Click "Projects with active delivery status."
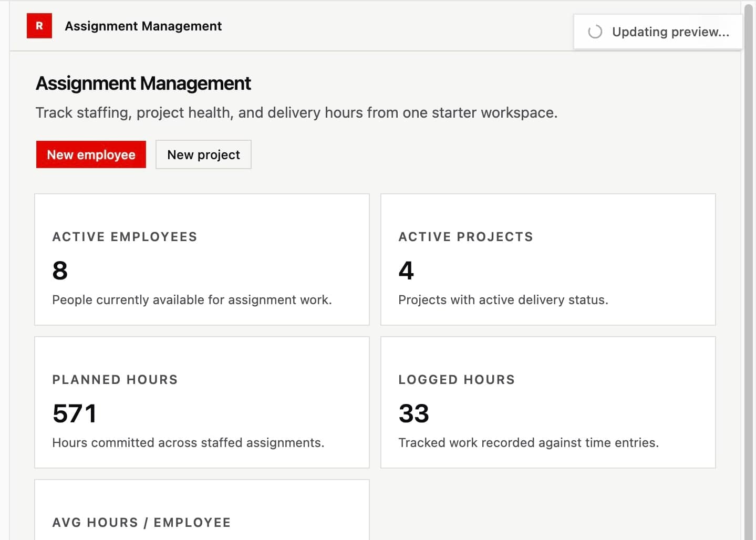 pos(503,300)
